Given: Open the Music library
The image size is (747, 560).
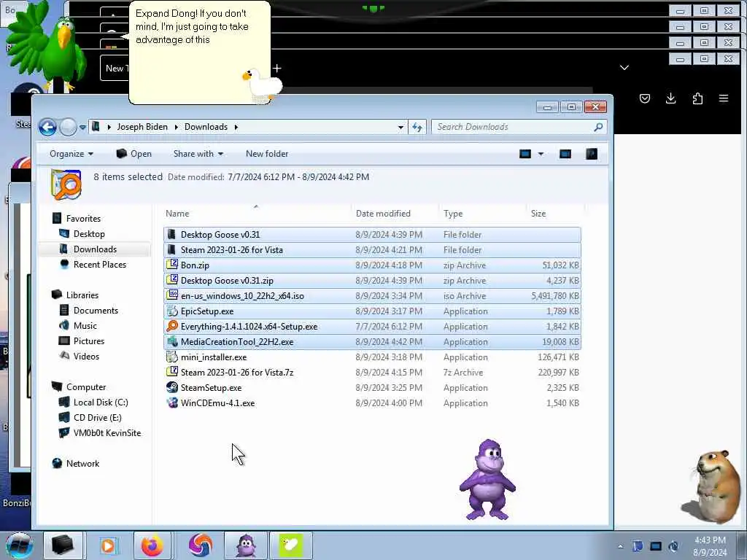Looking at the screenshot, I should [x=85, y=326].
